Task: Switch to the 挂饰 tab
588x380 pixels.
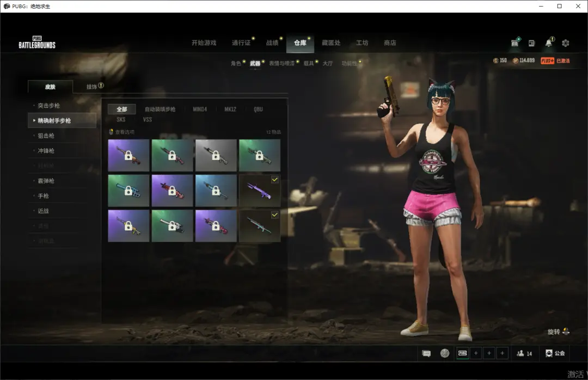Action: tap(91, 87)
